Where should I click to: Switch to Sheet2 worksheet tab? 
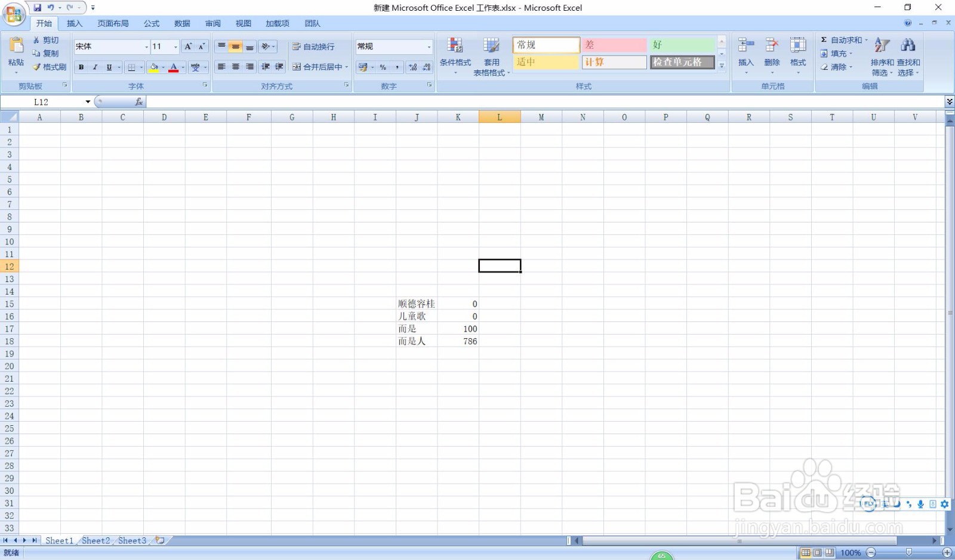[96, 540]
